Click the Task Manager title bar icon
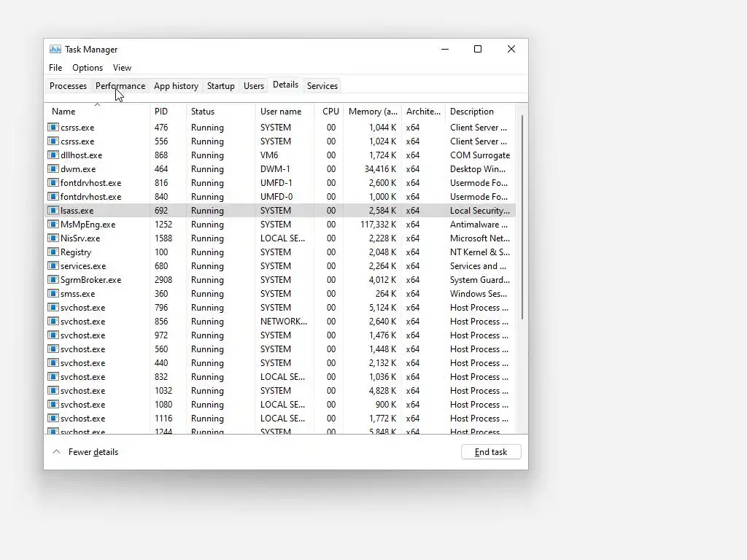The height and width of the screenshot is (560, 747). (55, 49)
